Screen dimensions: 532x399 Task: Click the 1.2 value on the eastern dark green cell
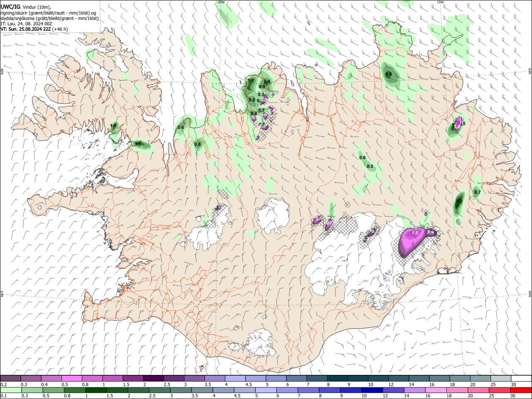tap(459, 202)
